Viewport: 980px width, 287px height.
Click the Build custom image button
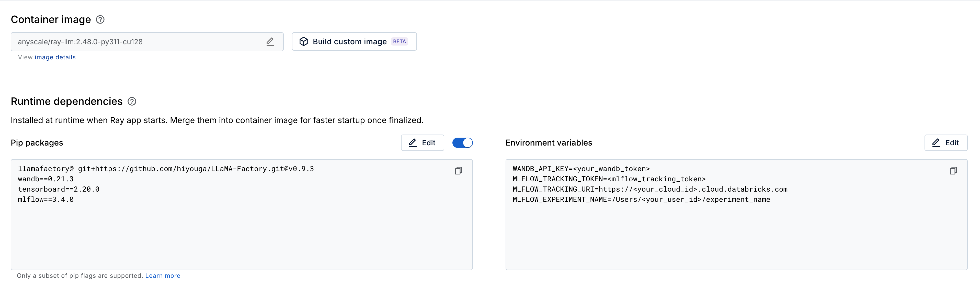pos(354,41)
